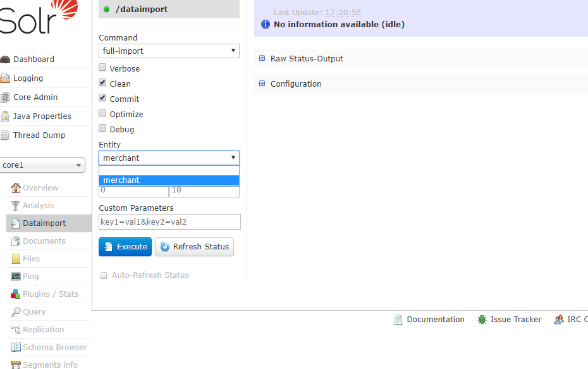Open the Documents menu item
This screenshot has height=369, width=588.
[44, 241]
